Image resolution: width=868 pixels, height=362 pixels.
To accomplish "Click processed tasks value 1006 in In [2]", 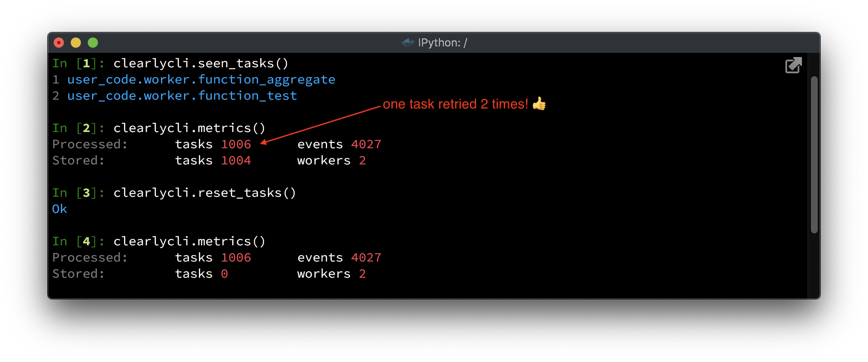I will (236, 144).
